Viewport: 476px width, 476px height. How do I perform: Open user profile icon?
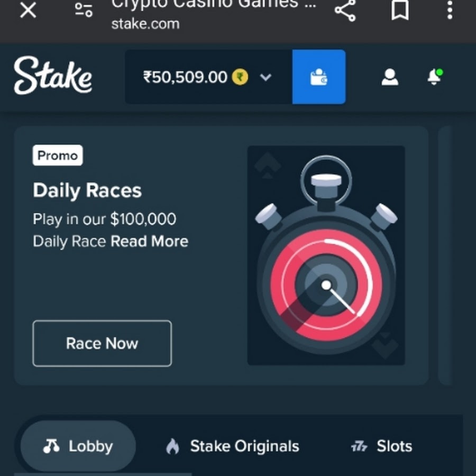tap(390, 77)
